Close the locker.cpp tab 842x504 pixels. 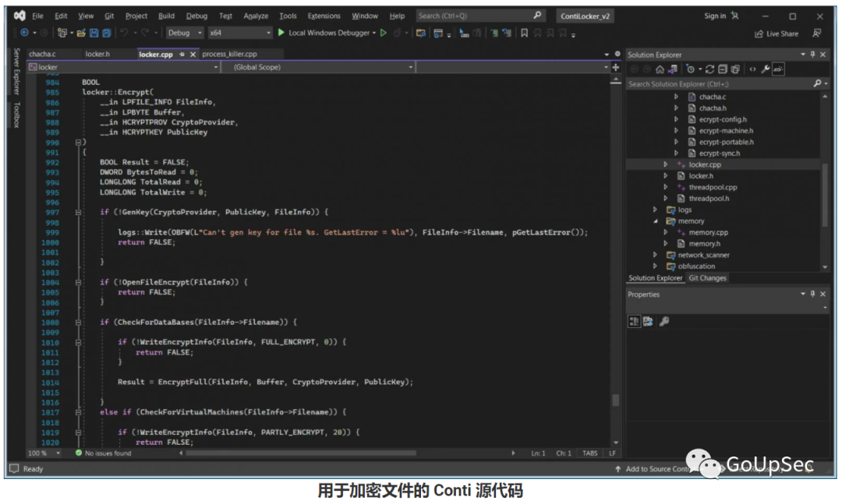coord(193,55)
